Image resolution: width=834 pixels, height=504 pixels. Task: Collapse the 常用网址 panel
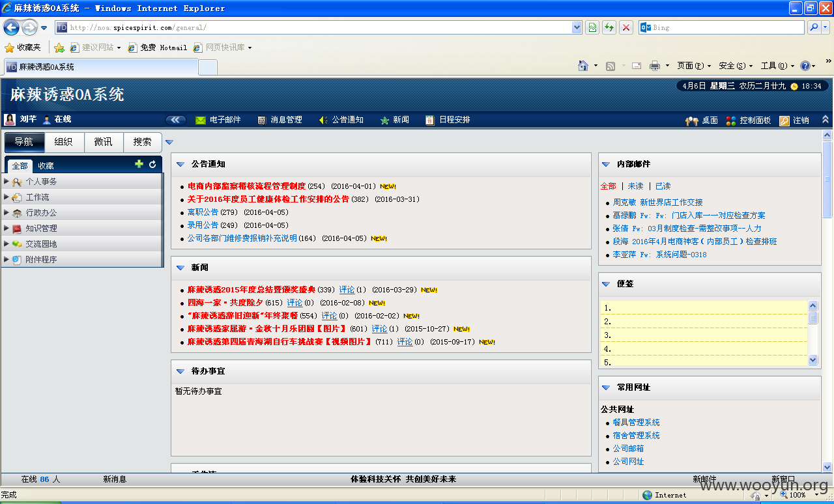tap(606, 387)
